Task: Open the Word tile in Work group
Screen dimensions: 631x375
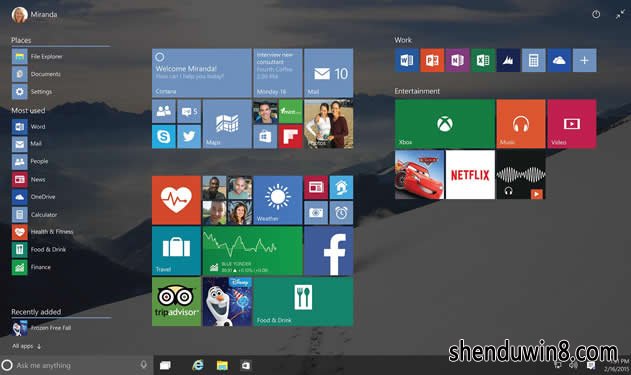Action: tap(406, 60)
